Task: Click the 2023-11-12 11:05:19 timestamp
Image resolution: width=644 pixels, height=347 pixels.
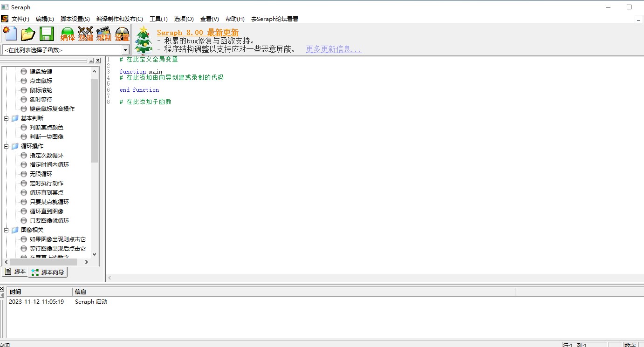Action: [x=36, y=302]
